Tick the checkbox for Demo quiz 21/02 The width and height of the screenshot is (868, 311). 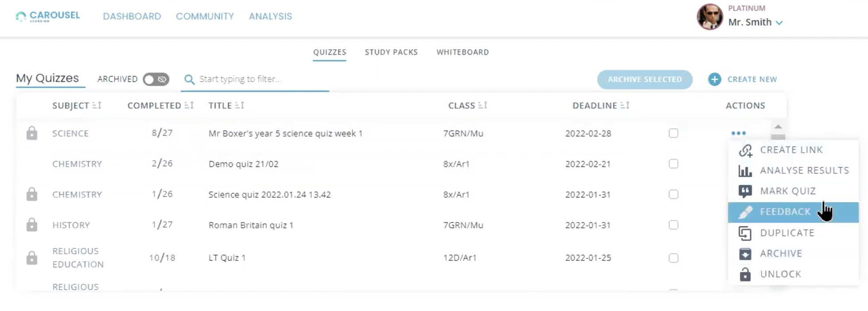(673, 164)
